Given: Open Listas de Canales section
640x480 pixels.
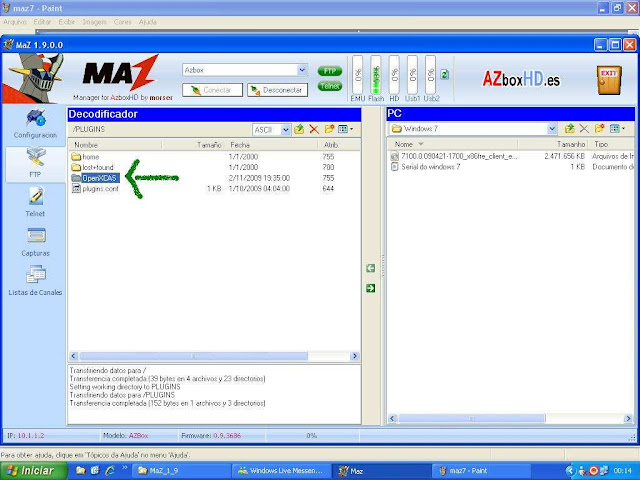Looking at the screenshot, I should click(35, 281).
